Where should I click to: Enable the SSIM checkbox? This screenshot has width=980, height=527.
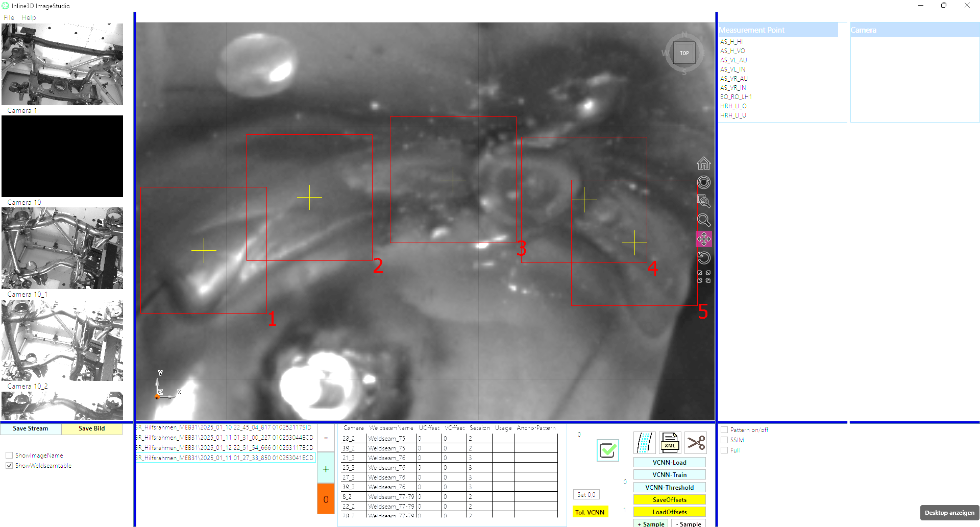pos(724,440)
